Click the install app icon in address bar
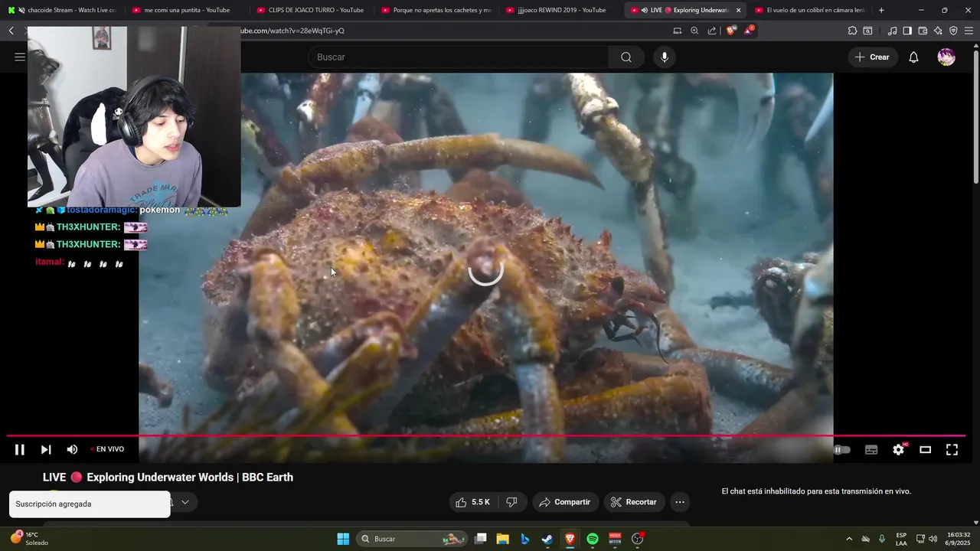The height and width of the screenshot is (551, 980). [677, 31]
